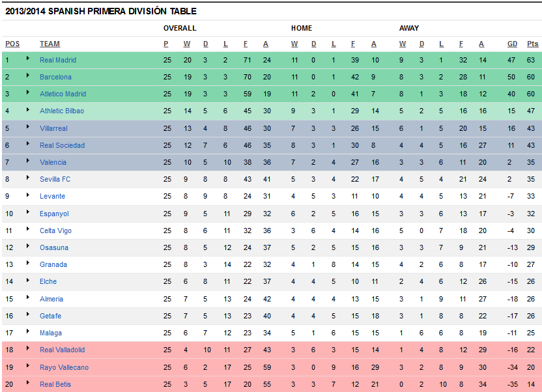
Task: Expand the Barcelona row arrow
Action: [27, 76]
